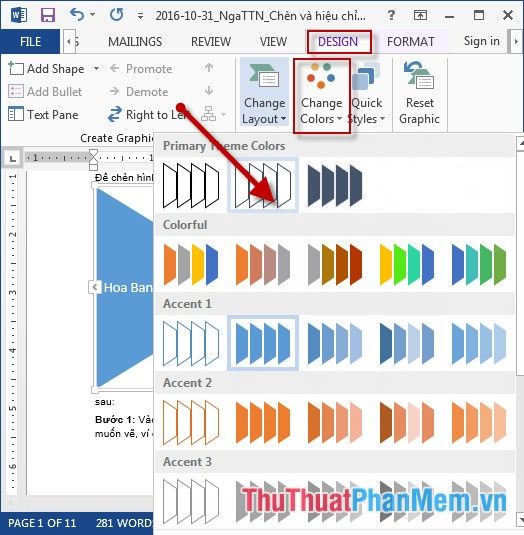This screenshot has height=535, width=524.
Task: Click the ruler tab selector L icon
Action: tap(13, 158)
